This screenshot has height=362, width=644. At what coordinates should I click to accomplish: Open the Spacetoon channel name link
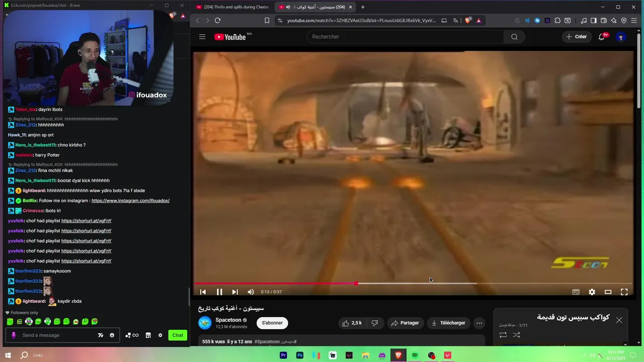[228, 320]
